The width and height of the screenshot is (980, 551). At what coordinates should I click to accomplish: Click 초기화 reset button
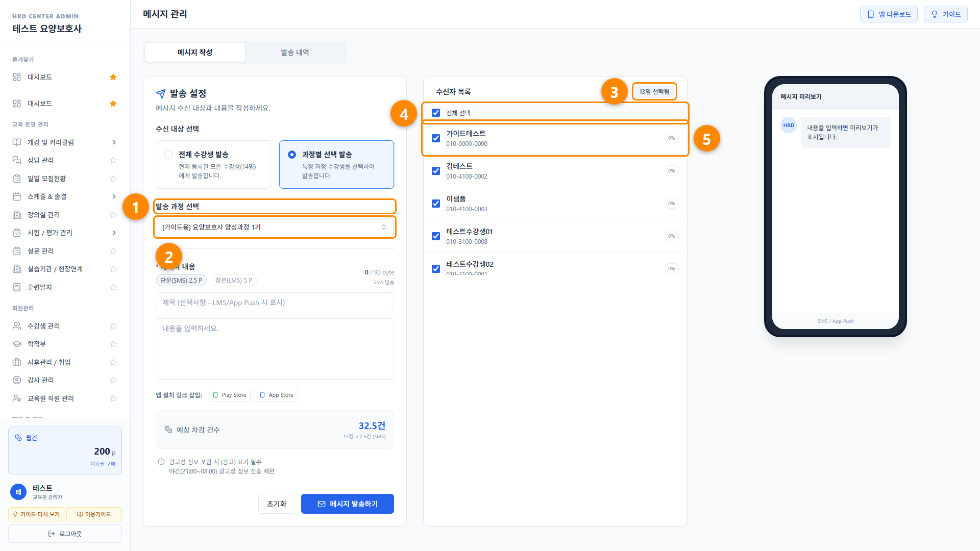277,504
